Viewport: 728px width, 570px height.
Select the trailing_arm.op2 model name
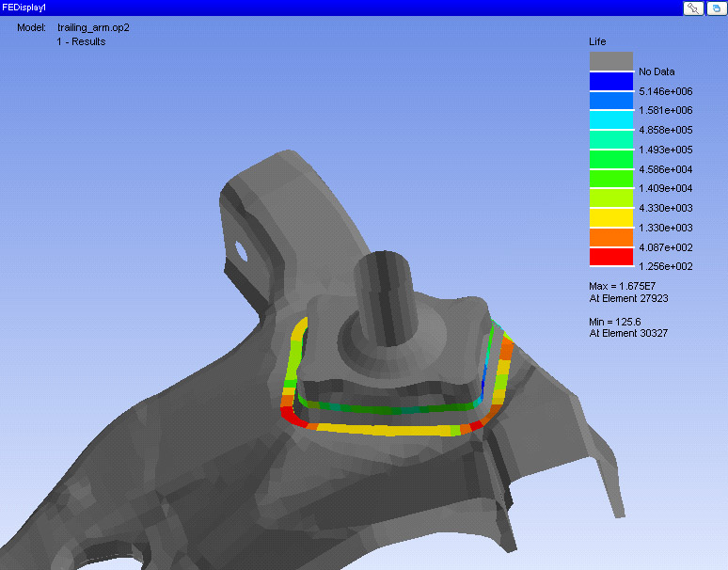coord(93,28)
